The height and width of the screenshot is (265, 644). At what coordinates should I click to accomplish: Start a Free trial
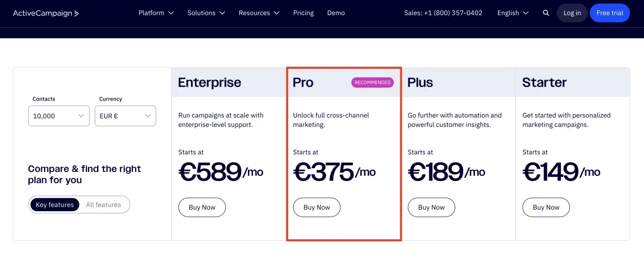(610, 13)
